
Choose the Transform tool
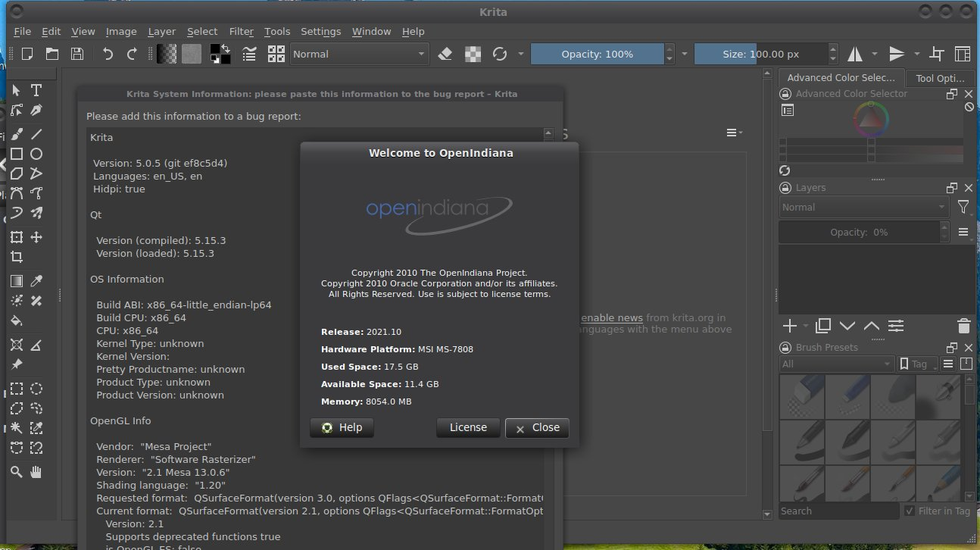pos(16,237)
